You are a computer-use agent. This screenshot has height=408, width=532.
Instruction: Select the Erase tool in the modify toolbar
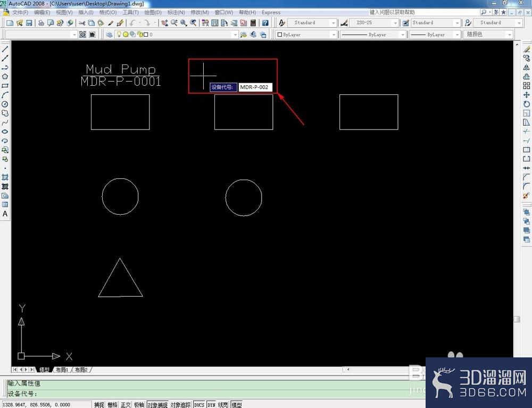click(526, 49)
